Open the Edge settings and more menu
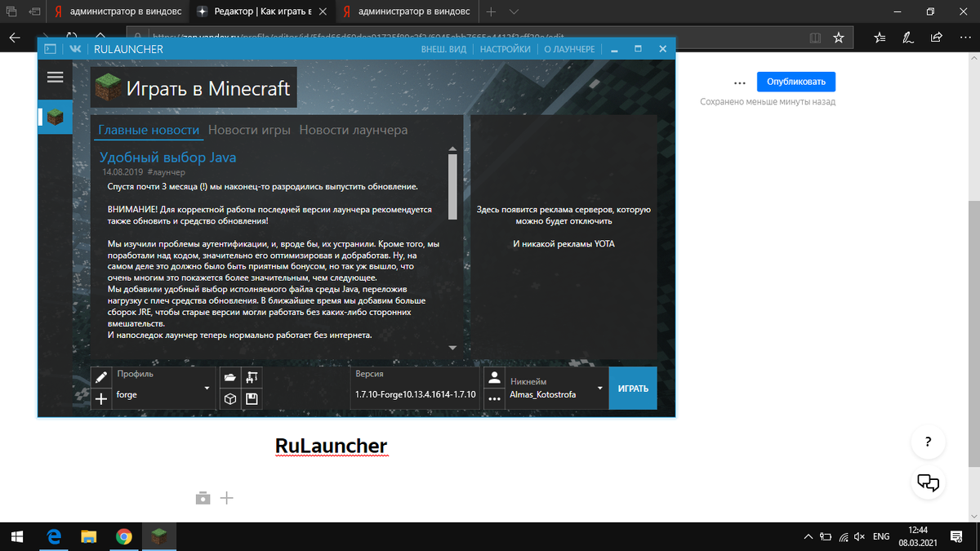The width and height of the screenshot is (980, 551). (x=964, y=38)
